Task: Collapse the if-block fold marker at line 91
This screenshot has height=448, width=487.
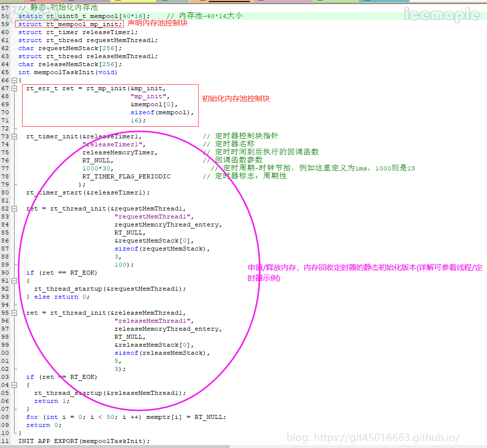Action: [x=14, y=281]
